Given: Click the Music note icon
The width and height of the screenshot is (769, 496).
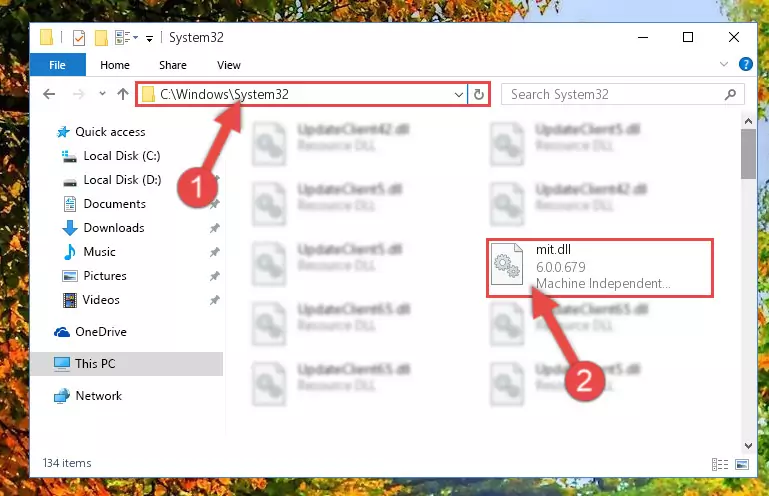Looking at the screenshot, I should (70, 252).
